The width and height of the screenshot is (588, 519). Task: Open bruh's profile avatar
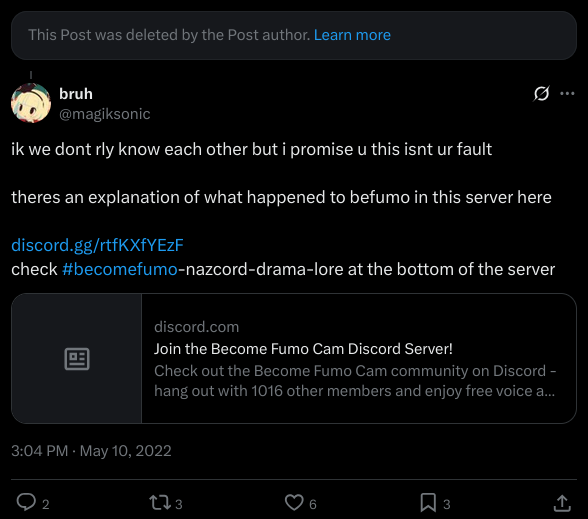click(x=31, y=103)
